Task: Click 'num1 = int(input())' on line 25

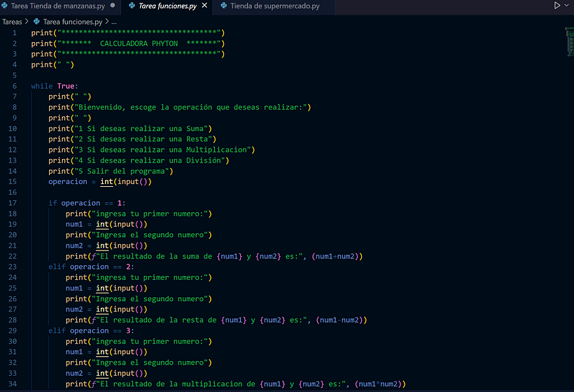Action: 106,288
